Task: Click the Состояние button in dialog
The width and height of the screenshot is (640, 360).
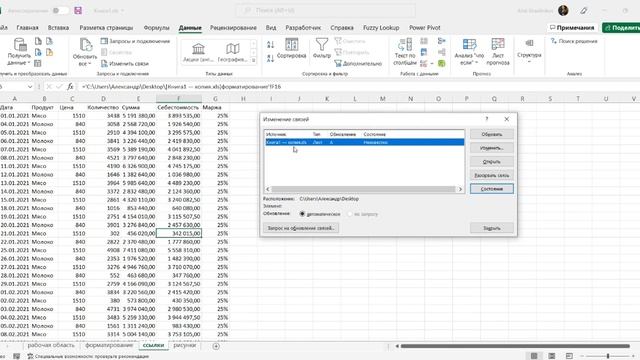Action: coord(491,189)
